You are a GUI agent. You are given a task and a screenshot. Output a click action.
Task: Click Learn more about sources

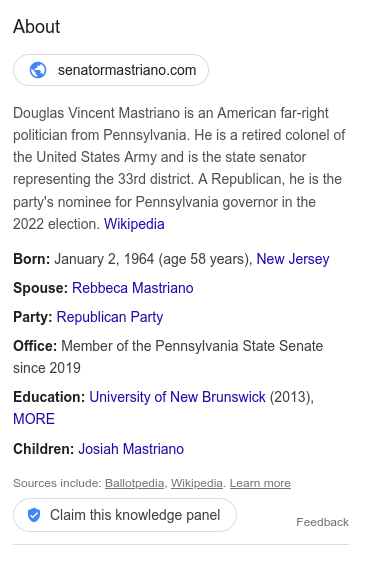pyautogui.click(x=260, y=483)
